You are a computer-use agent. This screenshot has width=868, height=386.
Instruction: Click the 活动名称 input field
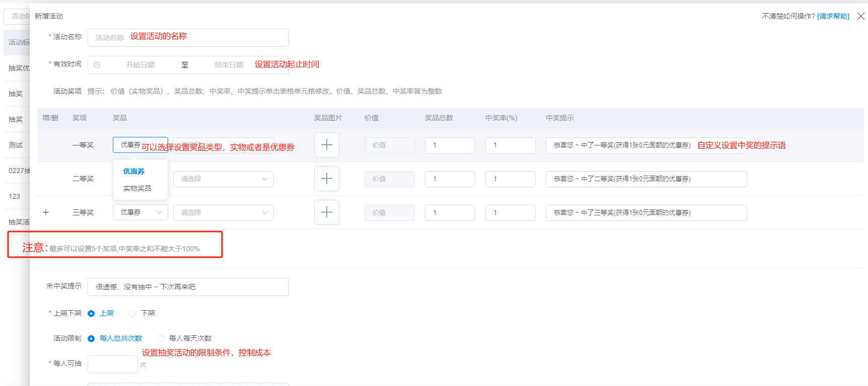(x=188, y=38)
